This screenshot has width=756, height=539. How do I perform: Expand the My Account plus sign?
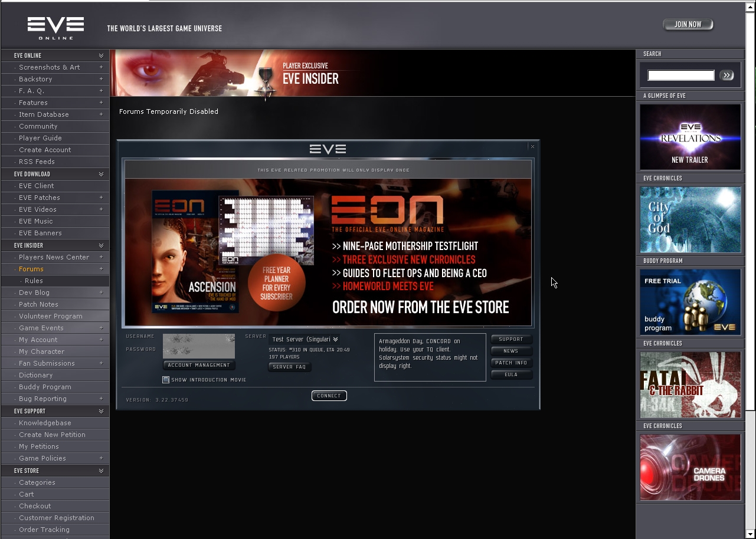point(101,340)
